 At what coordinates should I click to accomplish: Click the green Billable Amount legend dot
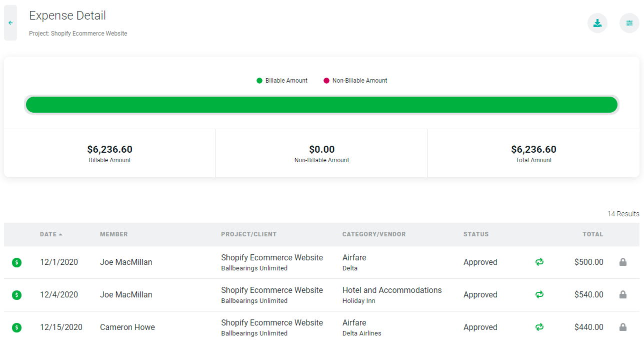[259, 81]
